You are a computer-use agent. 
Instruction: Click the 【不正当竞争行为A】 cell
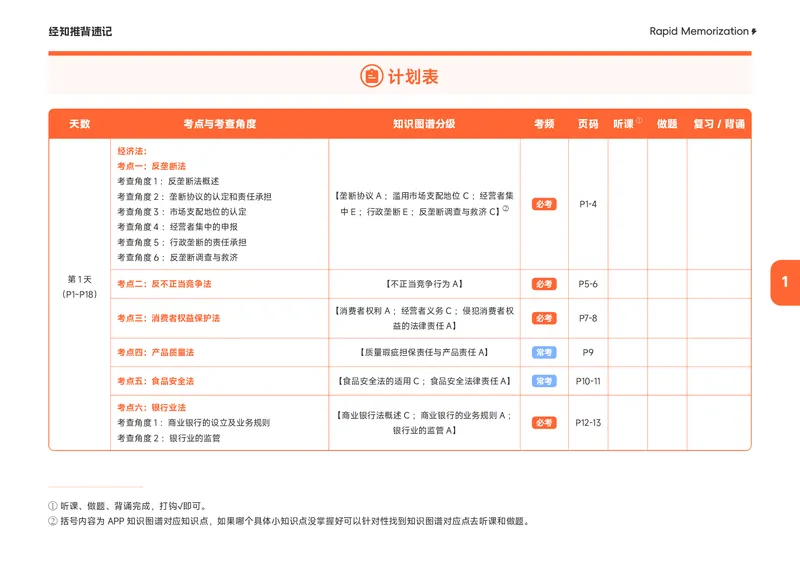coord(424,284)
